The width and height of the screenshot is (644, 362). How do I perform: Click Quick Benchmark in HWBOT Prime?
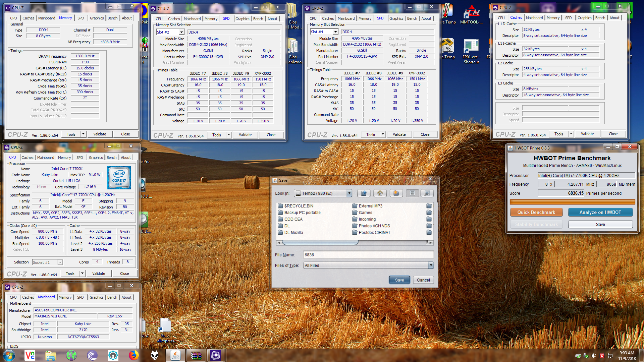(536, 213)
